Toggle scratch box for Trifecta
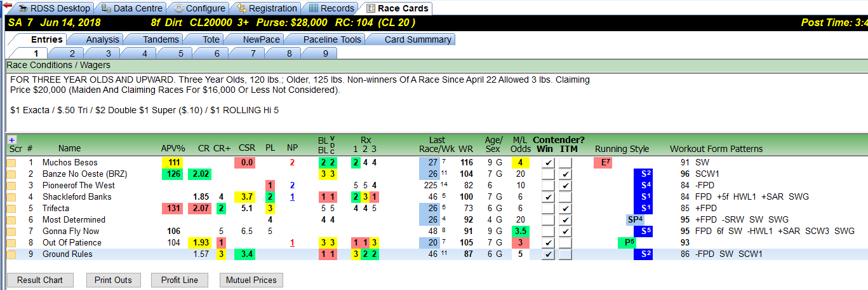This screenshot has height=290, width=868. tap(11, 209)
